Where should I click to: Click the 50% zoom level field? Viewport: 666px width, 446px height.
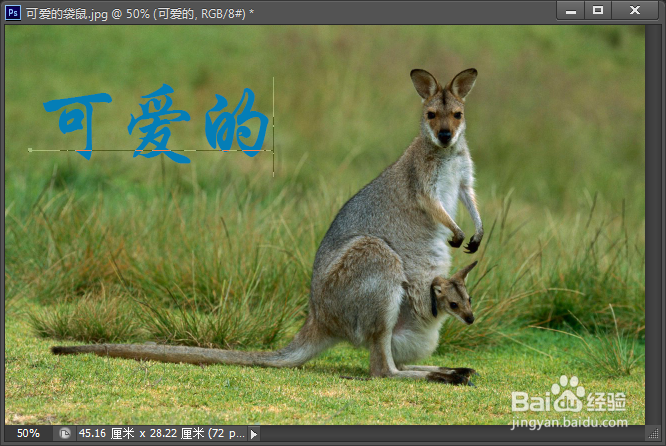click(x=28, y=434)
